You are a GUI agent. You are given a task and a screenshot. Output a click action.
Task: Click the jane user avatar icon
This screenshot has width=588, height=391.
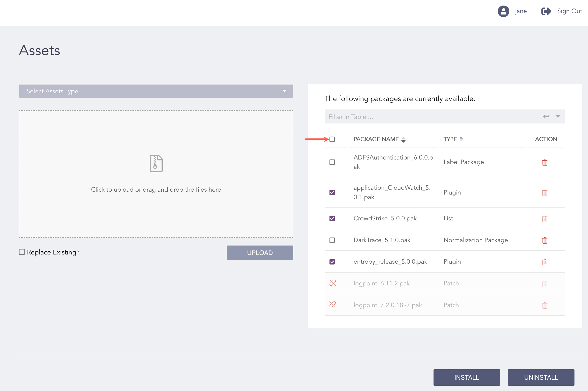pyautogui.click(x=503, y=11)
